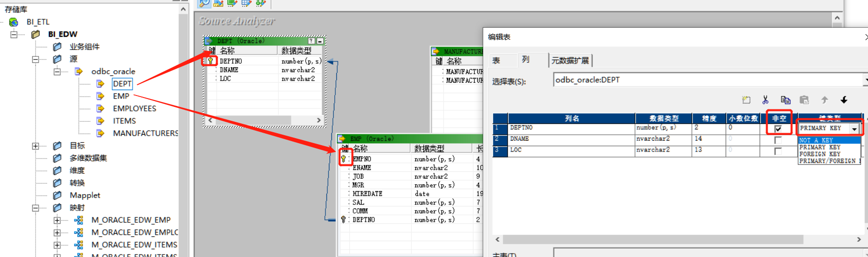868x257 pixels.
Task: Select the DEPT source in the tree
Action: coord(122,84)
